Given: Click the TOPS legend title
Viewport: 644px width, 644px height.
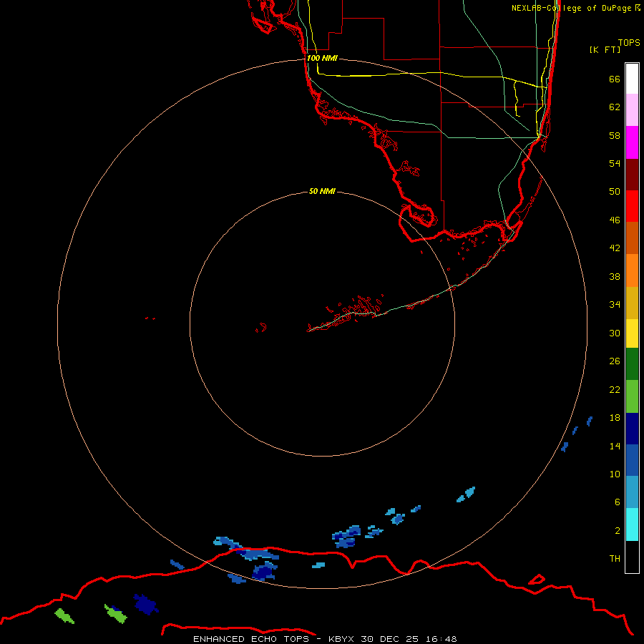Looking at the screenshot, I should click(629, 43).
